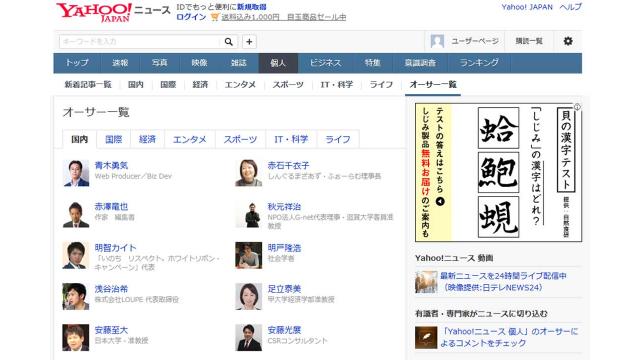Click the ad info icon on banner
The width and height of the screenshot is (640, 360).
coord(577,107)
